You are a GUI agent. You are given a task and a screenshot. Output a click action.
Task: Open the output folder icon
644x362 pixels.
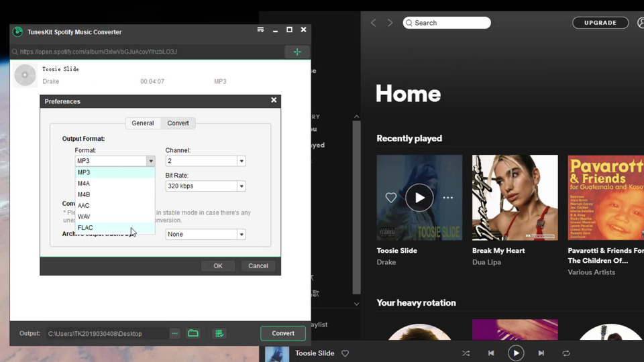[x=193, y=333]
